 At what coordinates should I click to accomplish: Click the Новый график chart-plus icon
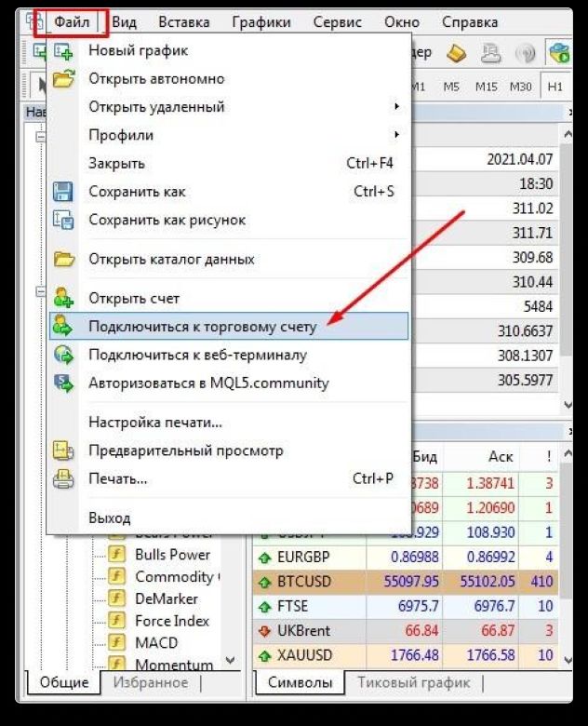click(x=63, y=51)
